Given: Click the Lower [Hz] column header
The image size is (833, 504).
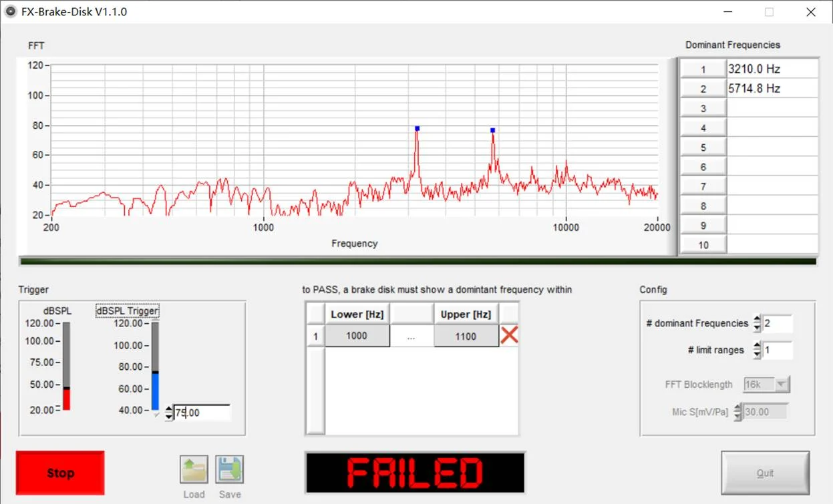Looking at the screenshot, I should [357, 314].
